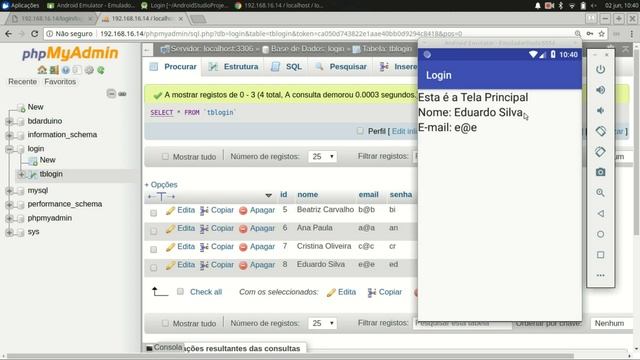Open phpMyAdmin documentation help icon
This screenshot has width=640, height=360.
click(x=66, y=70)
